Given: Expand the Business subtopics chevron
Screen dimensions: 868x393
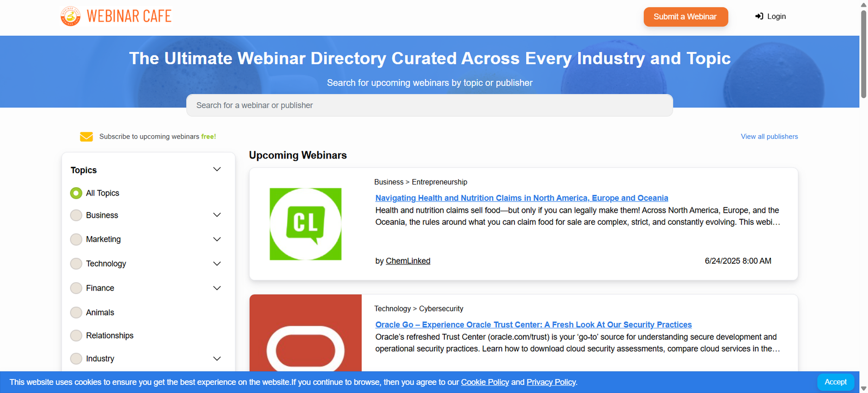Looking at the screenshot, I should coord(217,215).
